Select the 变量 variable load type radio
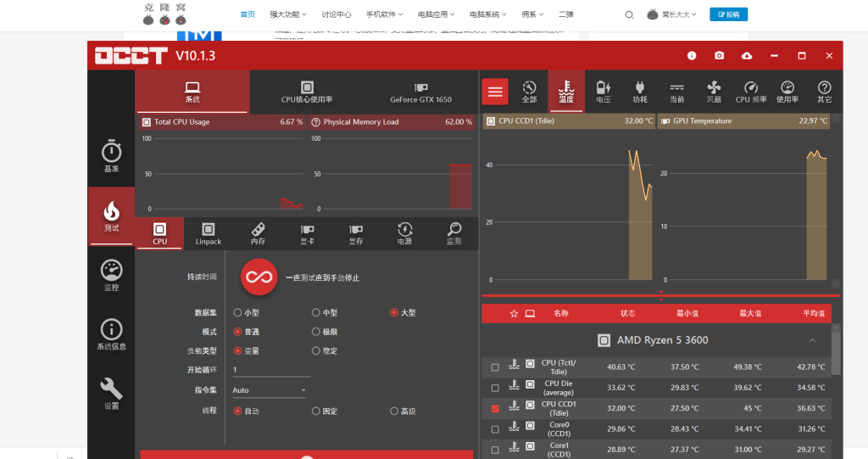 [x=237, y=350]
